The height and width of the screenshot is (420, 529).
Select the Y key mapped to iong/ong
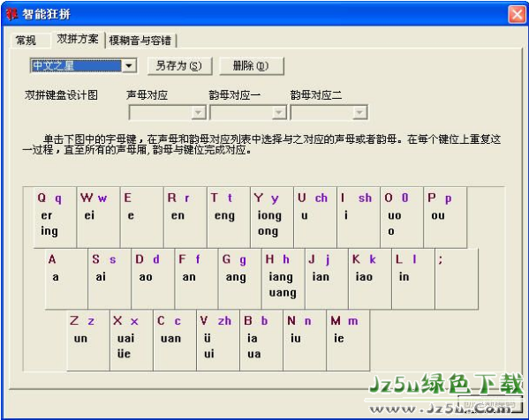(272, 217)
